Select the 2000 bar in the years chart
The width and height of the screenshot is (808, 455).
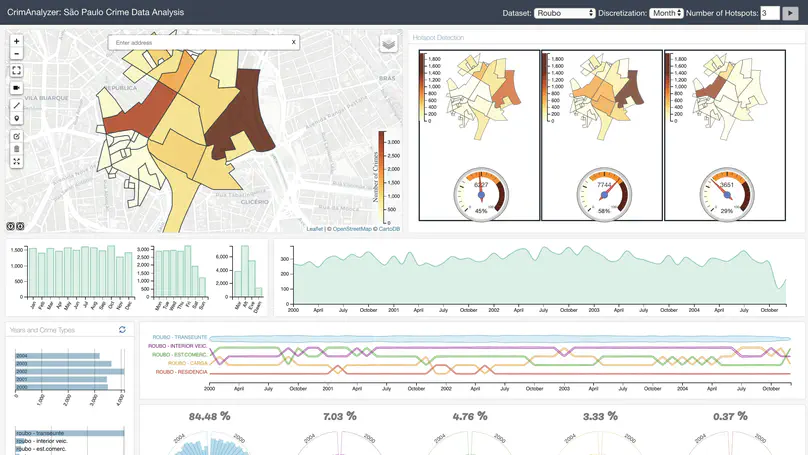click(x=62, y=387)
